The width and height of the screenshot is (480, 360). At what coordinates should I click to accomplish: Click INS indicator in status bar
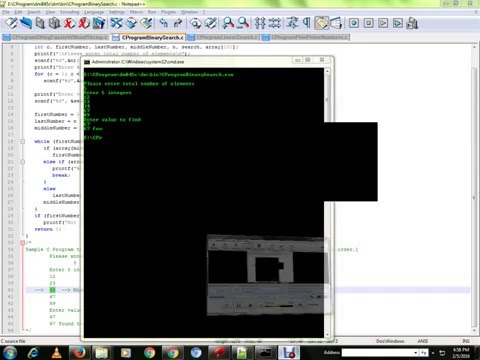click(x=466, y=341)
